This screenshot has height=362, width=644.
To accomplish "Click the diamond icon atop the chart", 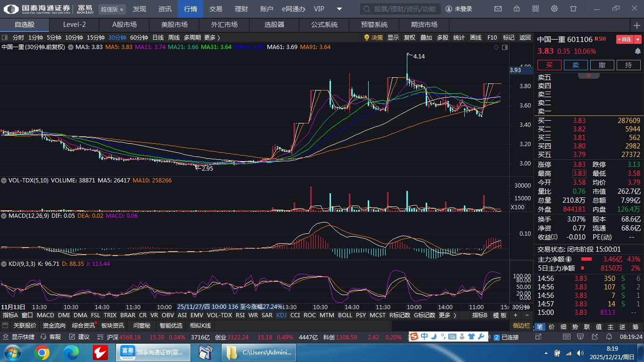I will (496, 47).
